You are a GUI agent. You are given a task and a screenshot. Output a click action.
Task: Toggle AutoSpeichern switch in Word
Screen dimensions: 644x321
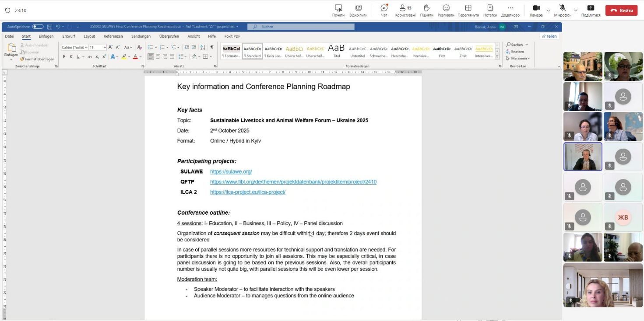[x=38, y=27]
